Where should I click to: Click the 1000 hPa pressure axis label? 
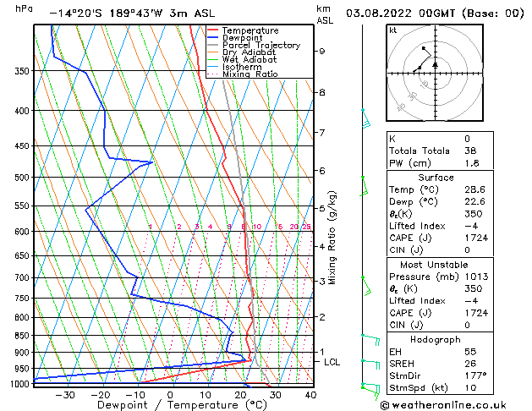19,384
